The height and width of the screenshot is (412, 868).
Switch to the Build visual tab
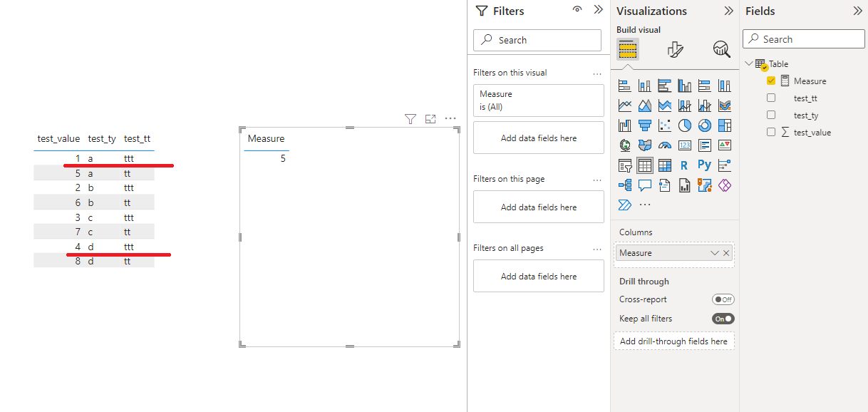pyautogui.click(x=628, y=49)
